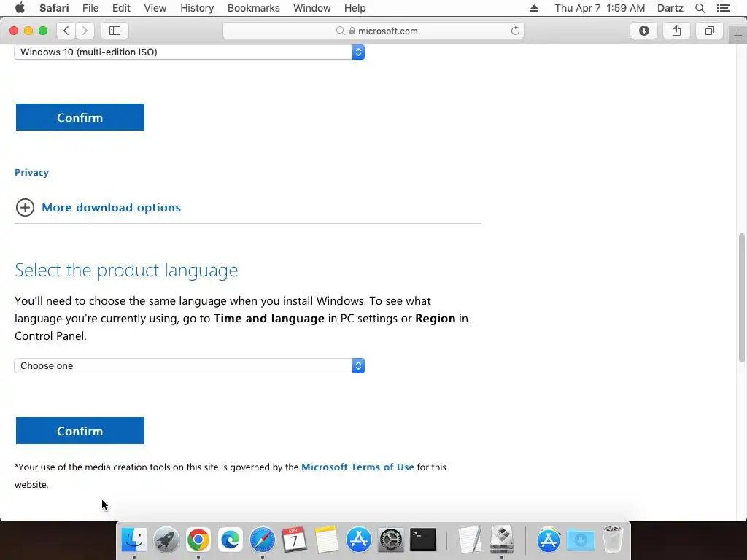This screenshot has height=560, width=747.
Task: Show all tabs overview
Action: [x=709, y=31]
